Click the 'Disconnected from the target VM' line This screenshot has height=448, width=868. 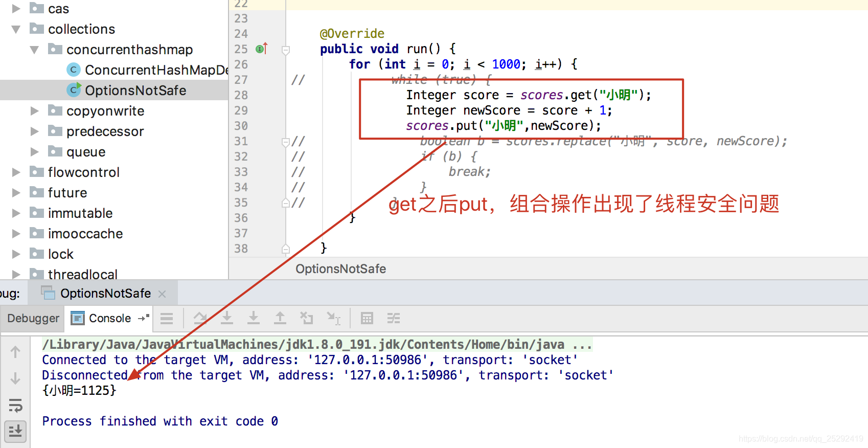pos(328,375)
